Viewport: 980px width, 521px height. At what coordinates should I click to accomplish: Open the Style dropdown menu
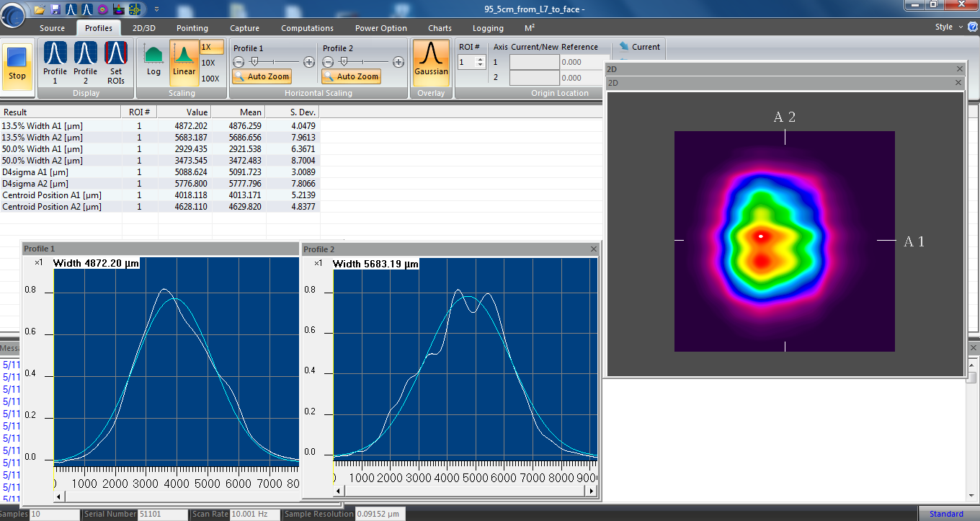coord(949,27)
